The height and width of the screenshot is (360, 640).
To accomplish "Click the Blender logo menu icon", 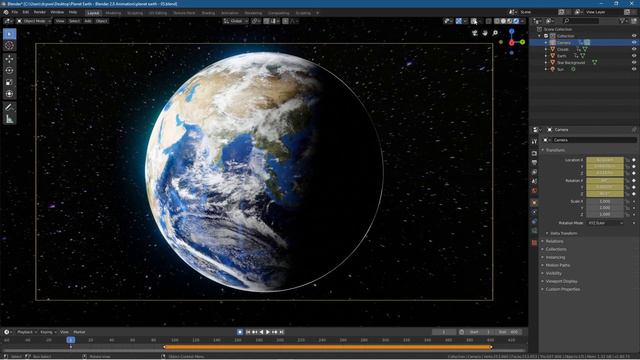I will tap(6, 12).
